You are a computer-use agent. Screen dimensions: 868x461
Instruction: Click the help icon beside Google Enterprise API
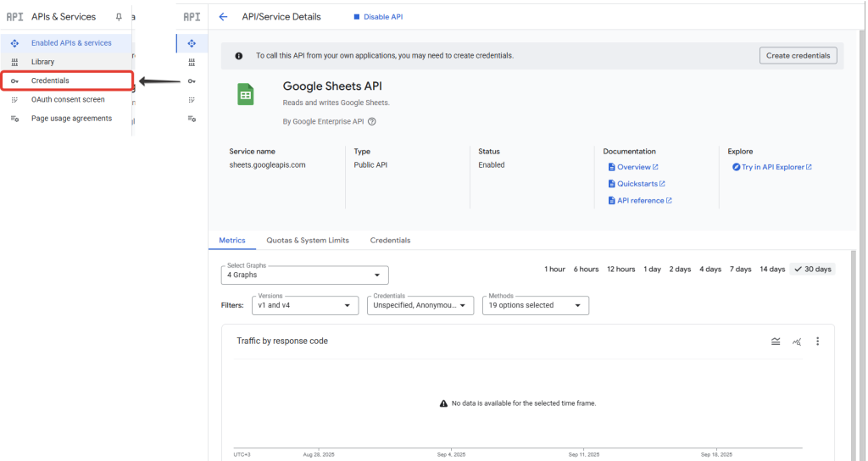pyautogui.click(x=372, y=121)
